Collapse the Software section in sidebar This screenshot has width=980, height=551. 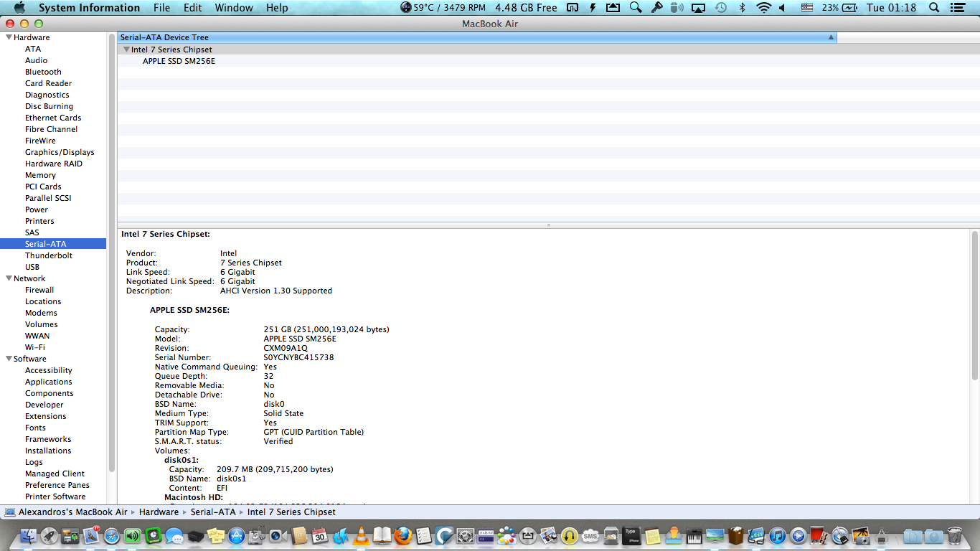pyautogui.click(x=9, y=359)
